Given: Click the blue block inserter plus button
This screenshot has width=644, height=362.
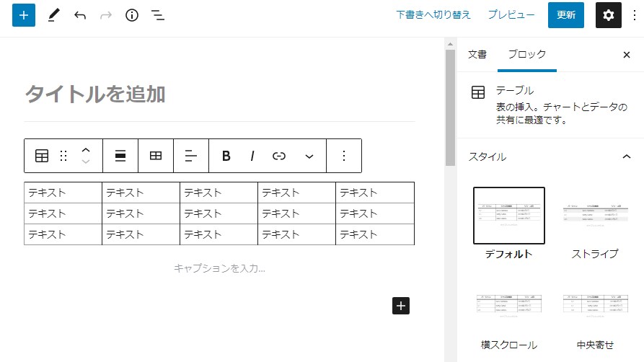Looking at the screenshot, I should click(x=24, y=15).
